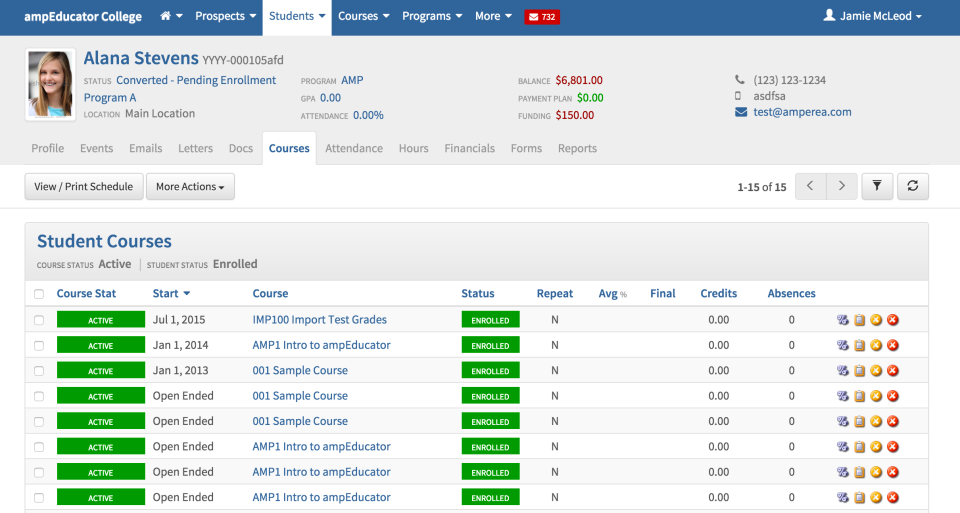
Task: Open the $6,801.00 balance link
Action: click(x=579, y=80)
